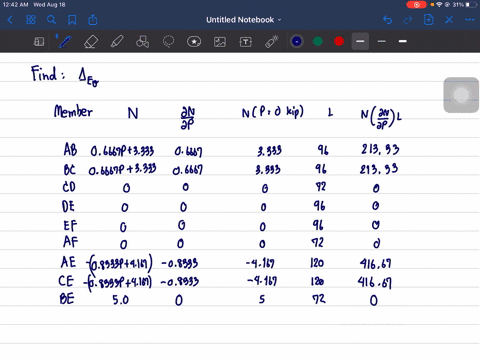Tap the battery indicator in status bar
This screenshot has height=360, width=480.
click(472, 5)
